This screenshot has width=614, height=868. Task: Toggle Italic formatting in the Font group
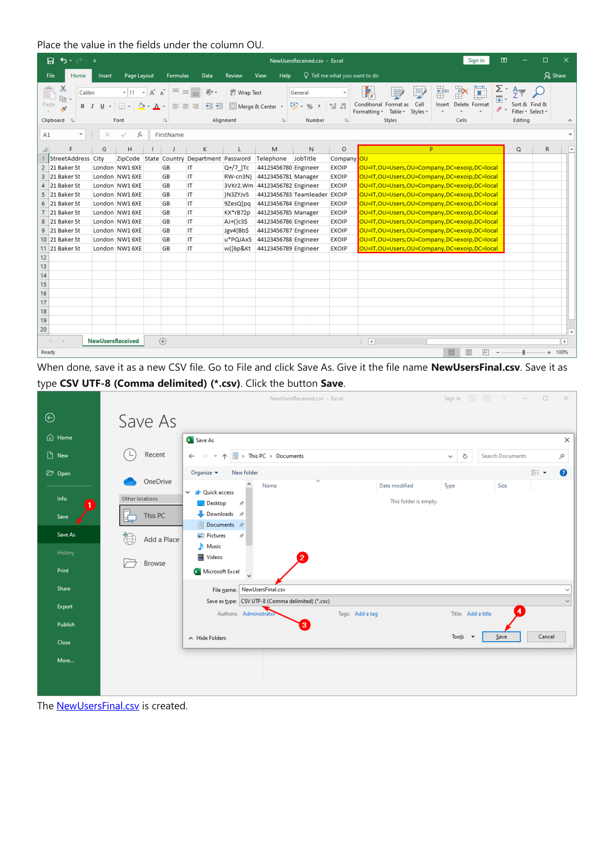click(92, 106)
